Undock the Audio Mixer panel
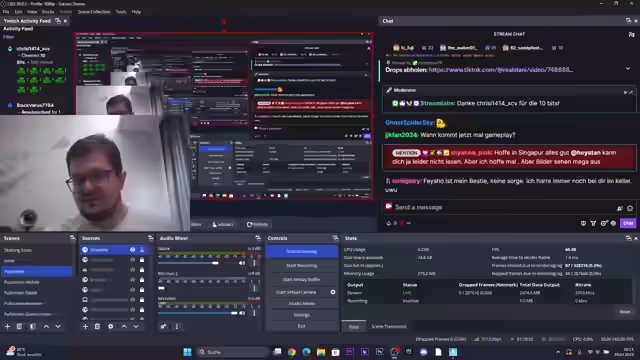Viewport: 640px width, 360px height. (x=258, y=238)
